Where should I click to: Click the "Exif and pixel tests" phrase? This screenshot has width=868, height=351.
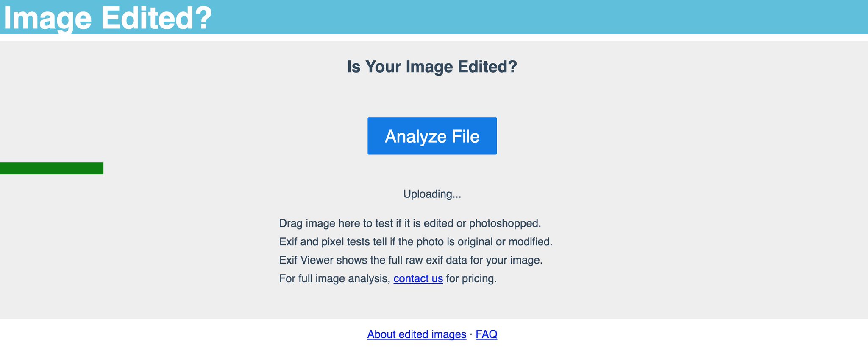click(x=325, y=241)
